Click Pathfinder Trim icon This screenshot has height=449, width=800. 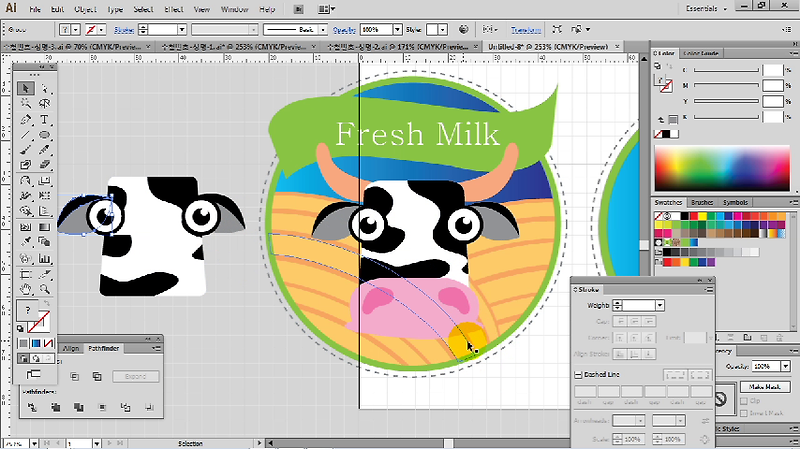[x=56, y=407]
